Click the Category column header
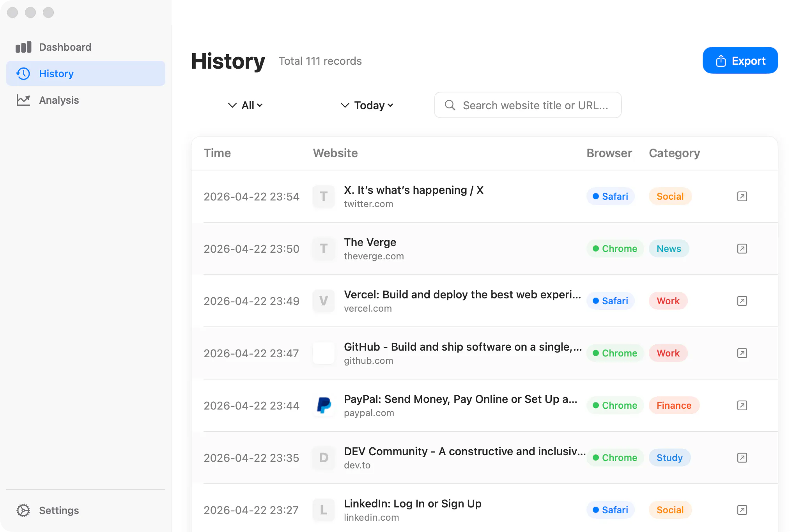Viewport: 797px width, 532px height. (x=674, y=153)
